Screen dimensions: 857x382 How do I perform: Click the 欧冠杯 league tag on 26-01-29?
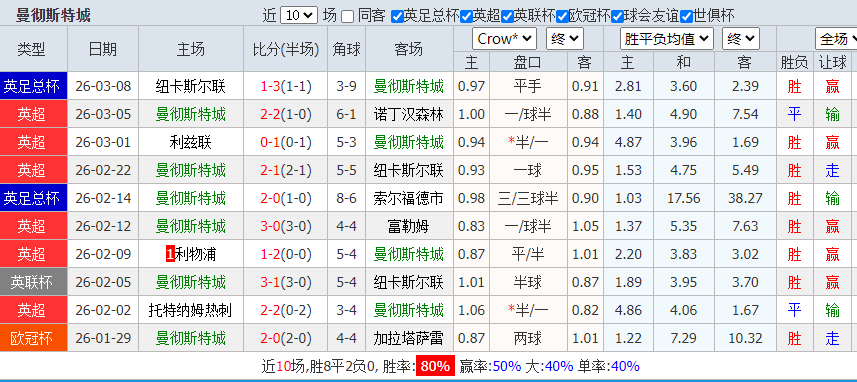click(33, 338)
